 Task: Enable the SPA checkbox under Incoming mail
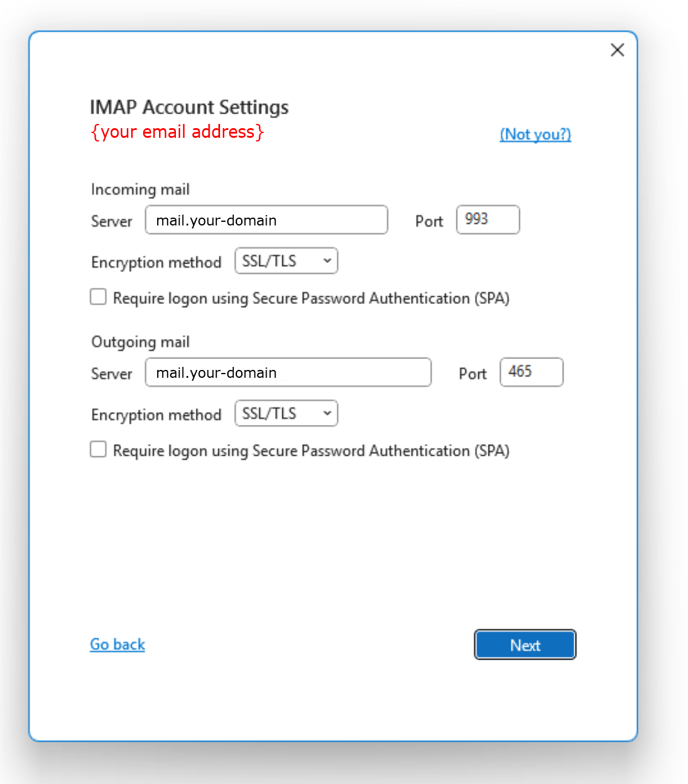99,297
